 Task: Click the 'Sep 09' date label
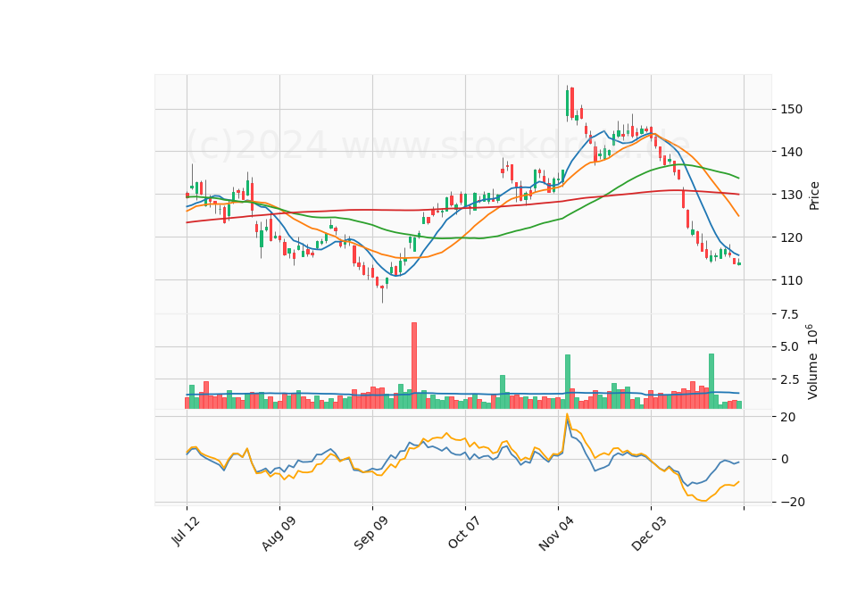370,533
